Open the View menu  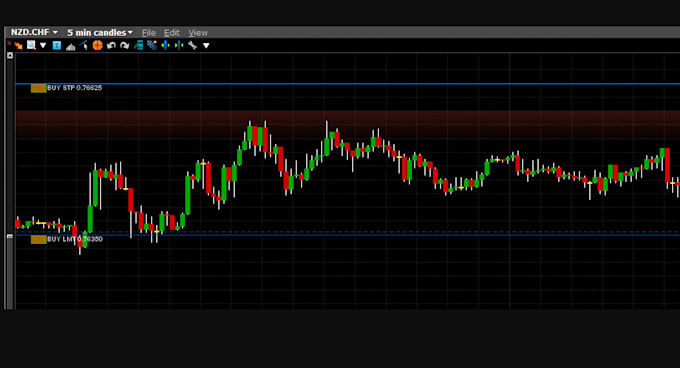pyautogui.click(x=198, y=33)
